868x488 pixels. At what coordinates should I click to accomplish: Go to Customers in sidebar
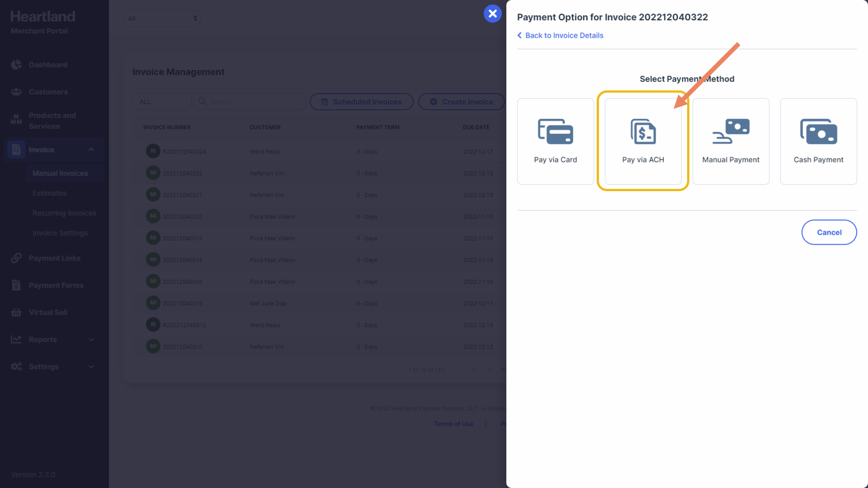48,92
